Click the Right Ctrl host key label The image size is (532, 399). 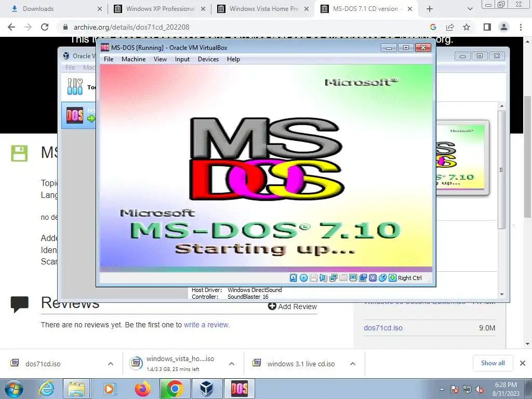point(410,278)
